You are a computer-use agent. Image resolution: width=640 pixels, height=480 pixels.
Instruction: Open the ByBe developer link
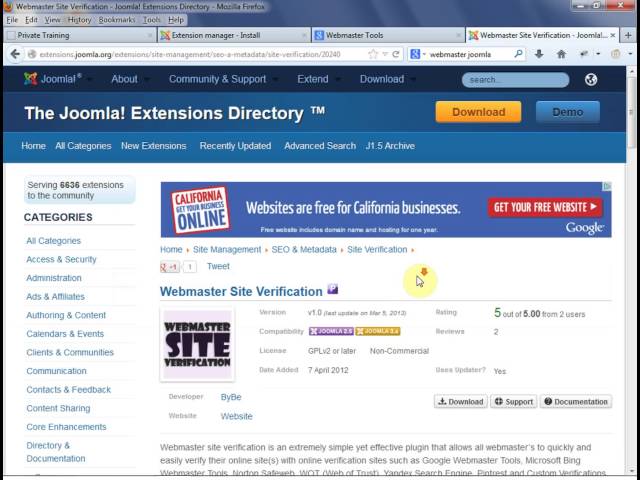pos(231,397)
